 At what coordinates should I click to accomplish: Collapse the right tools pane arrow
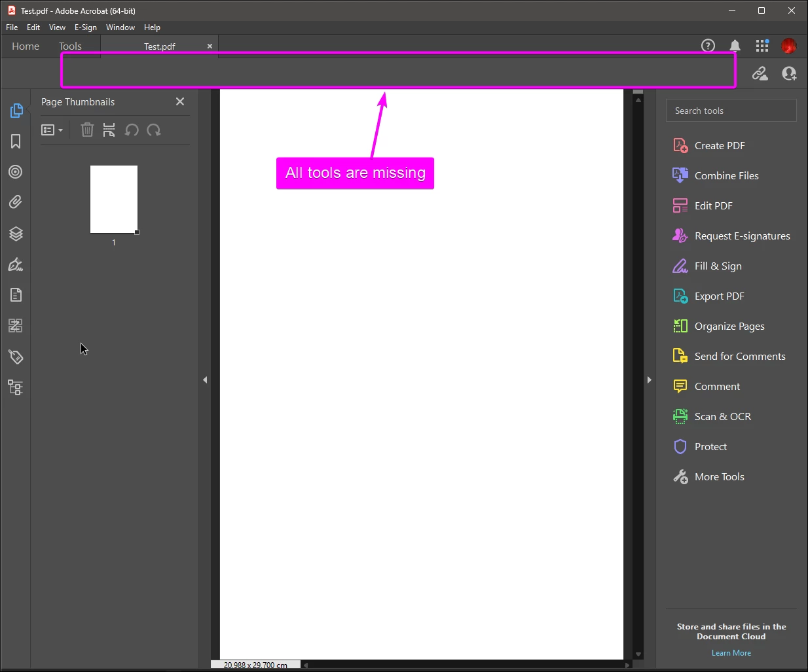[650, 380]
